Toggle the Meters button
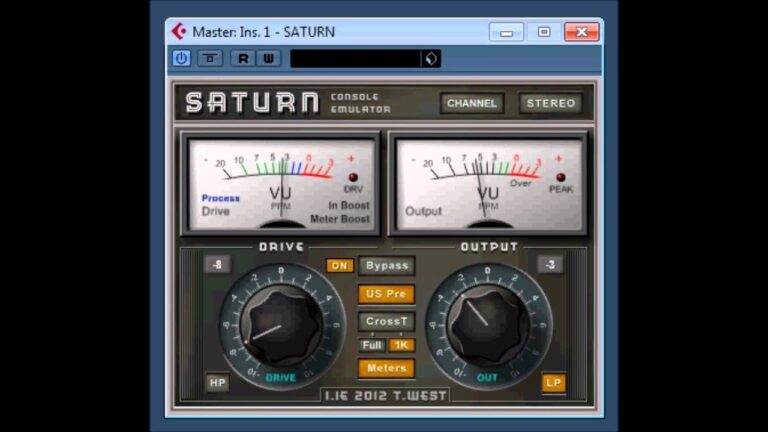The height and width of the screenshot is (432, 768). pos(386,368)
